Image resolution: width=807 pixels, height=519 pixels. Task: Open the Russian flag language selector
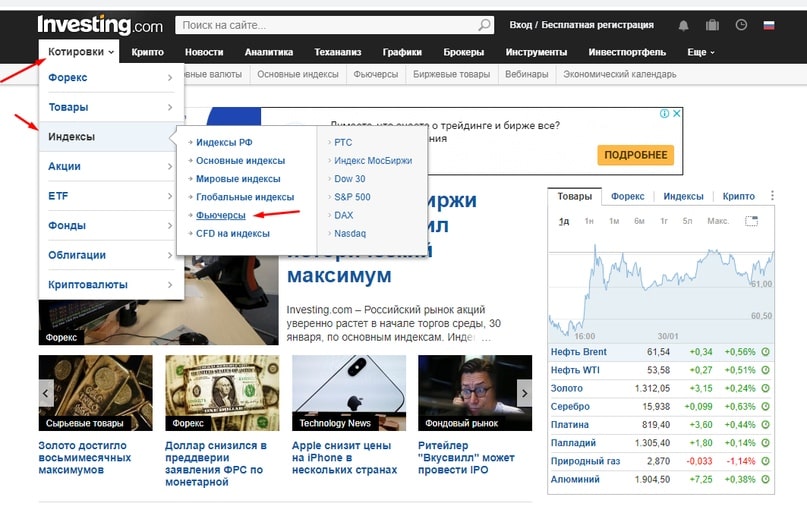click(x=769, y=25)
